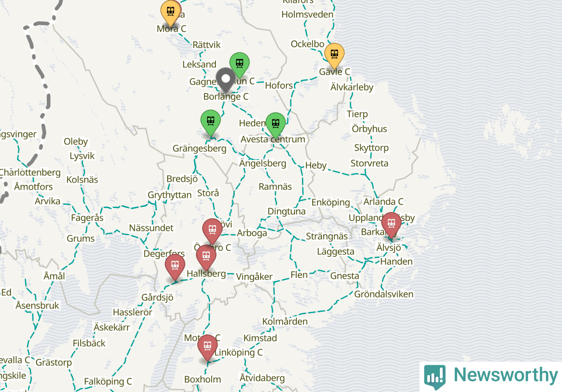Image resolution: width=562 pixels, height=392 pixels.
Task: Click the Ramnäs label
Action: pos(276,187)
